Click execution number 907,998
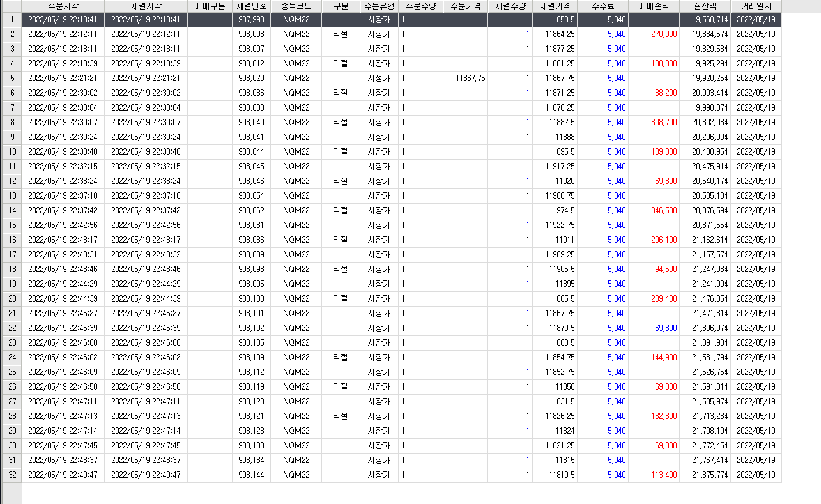This screenshot has height=504, width=821. (x=251, y=19)
